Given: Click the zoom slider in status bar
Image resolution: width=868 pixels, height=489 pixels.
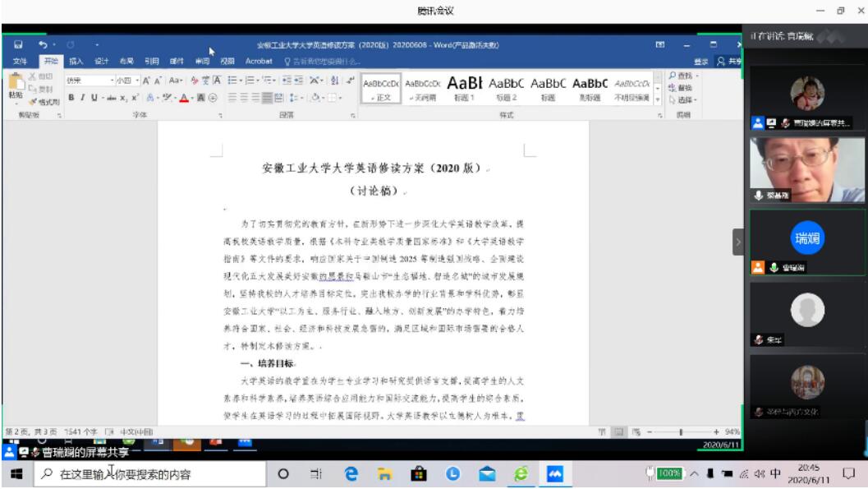Looking at the screenshot, I should click(681, 431).
